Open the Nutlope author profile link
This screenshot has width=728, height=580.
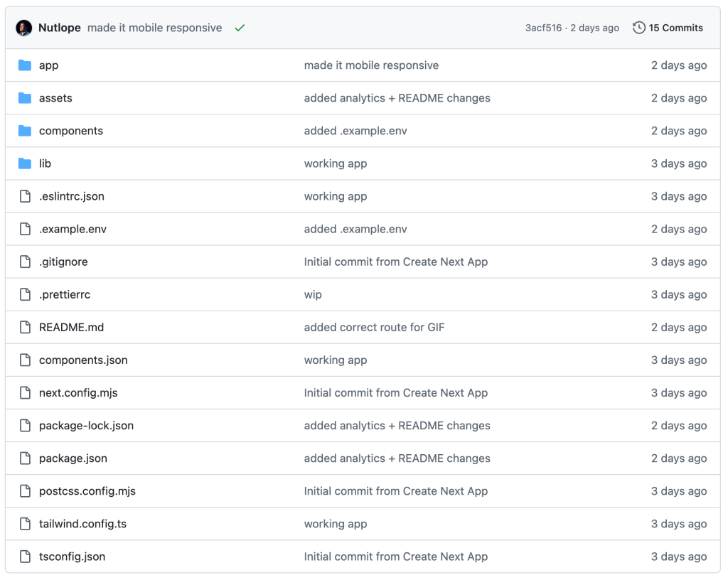(60, 28)
